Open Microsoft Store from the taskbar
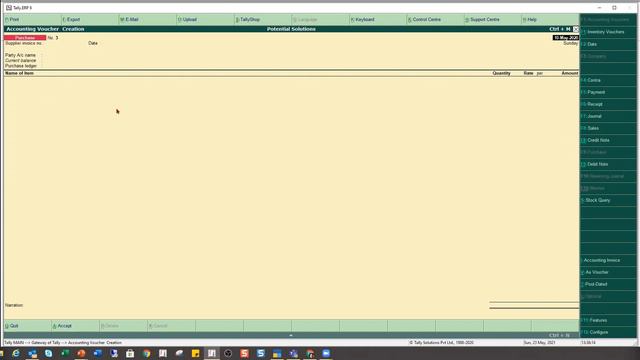Image resolution: width=640 pixels, height=360 pixels. pos(130,353)
